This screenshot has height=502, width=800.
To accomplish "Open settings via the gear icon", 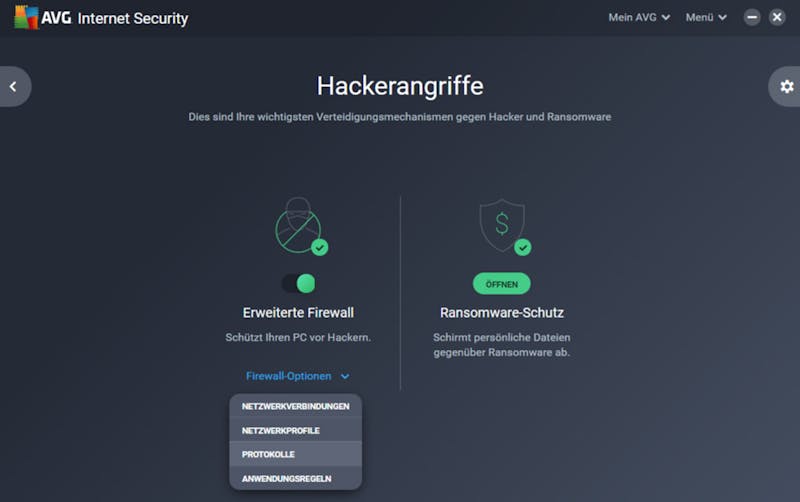I will coord(786,86).
